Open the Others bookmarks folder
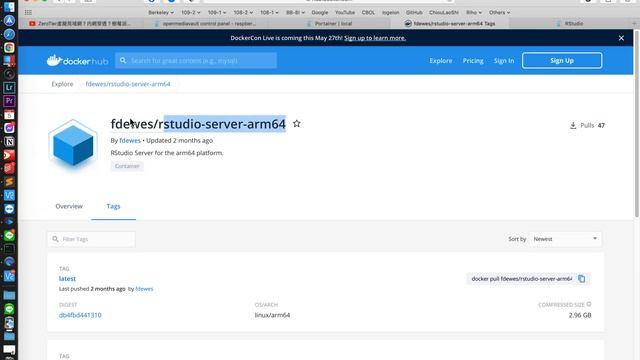The image size is (640, 360). [x=499, y=13]
